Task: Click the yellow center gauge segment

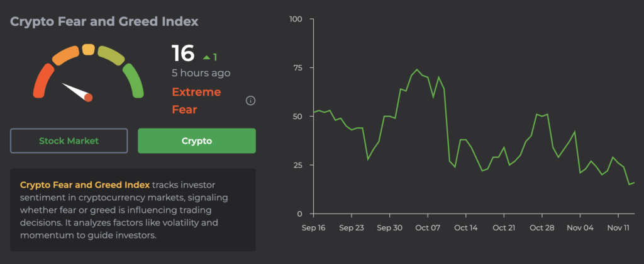Action: click(x=89, y=49)
